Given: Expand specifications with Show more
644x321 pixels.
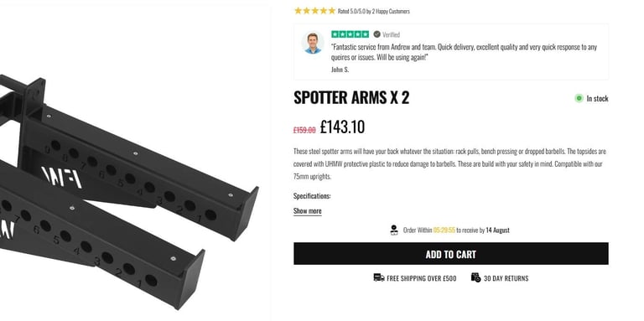Looking at the screenshot, I should pyautogui.click(x=307, y=211).
